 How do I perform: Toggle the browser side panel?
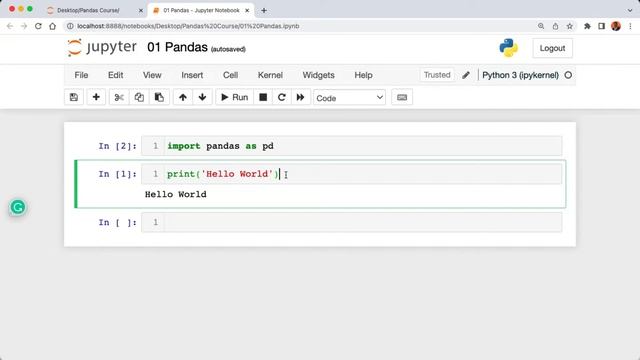point(602,26)
